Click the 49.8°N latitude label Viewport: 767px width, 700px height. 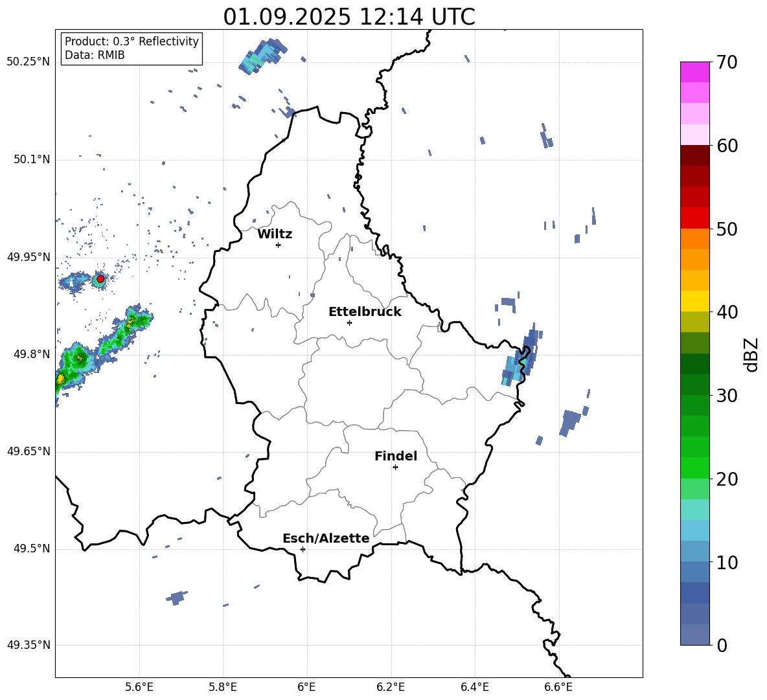click(x=32, y=354)
